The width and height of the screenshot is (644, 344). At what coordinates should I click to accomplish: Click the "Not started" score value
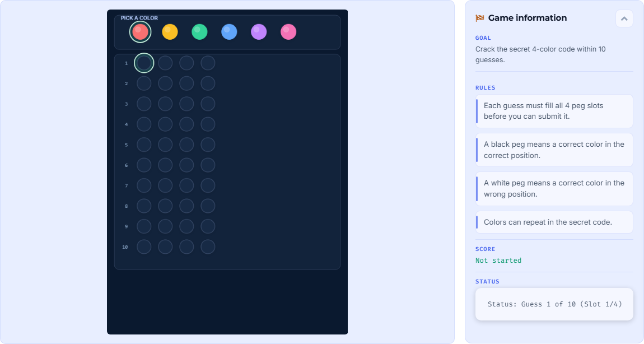tap(498, 261)
